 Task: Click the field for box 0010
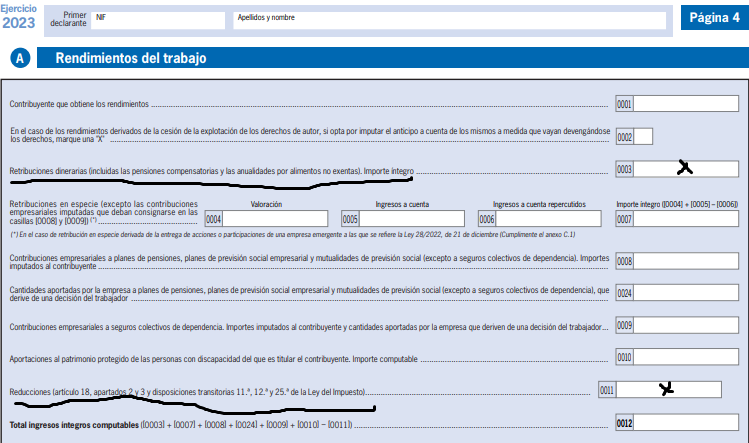click(x=685, y=357)
